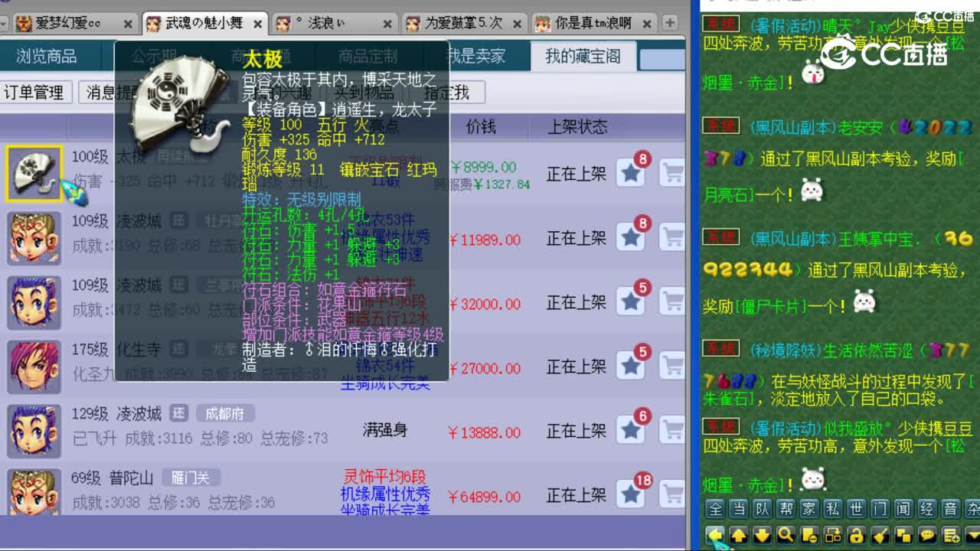Add ¥8999.00 item to cart

[671, 173]
